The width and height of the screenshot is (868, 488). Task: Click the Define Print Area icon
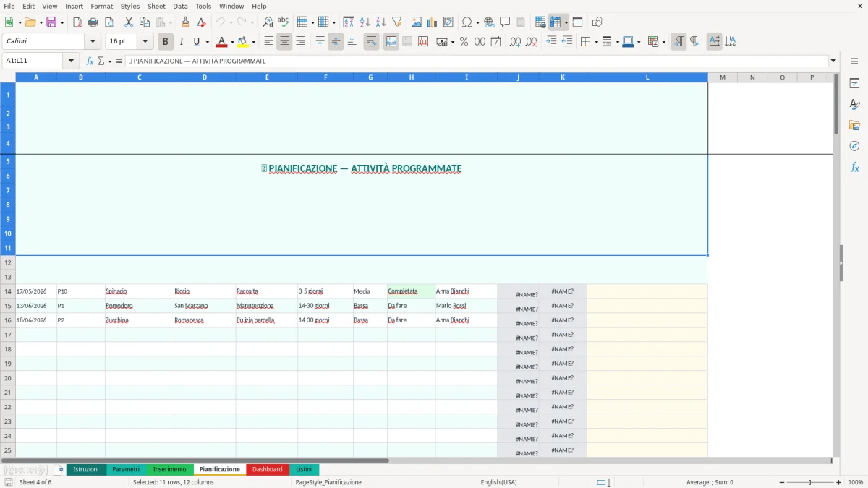click(x=540, y=22)
